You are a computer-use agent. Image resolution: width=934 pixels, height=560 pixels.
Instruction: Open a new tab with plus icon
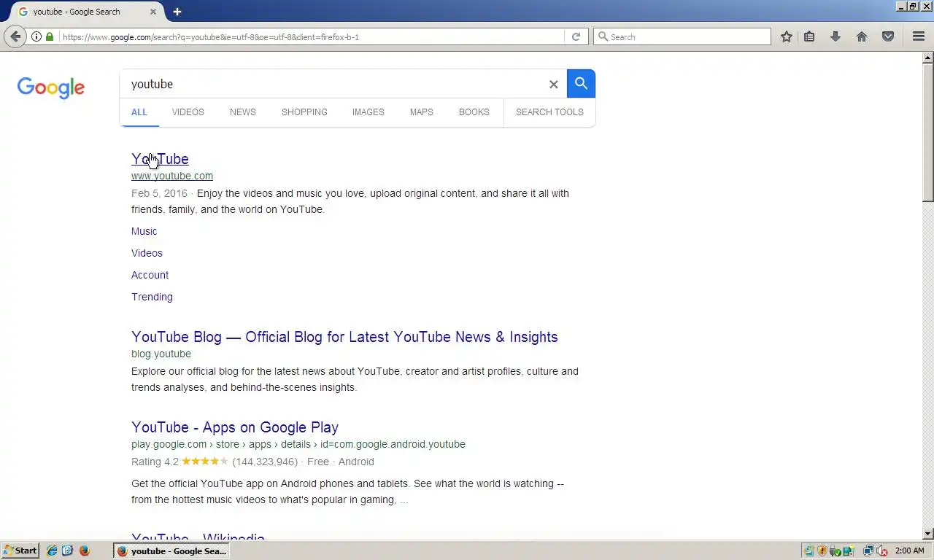point(177,12)
